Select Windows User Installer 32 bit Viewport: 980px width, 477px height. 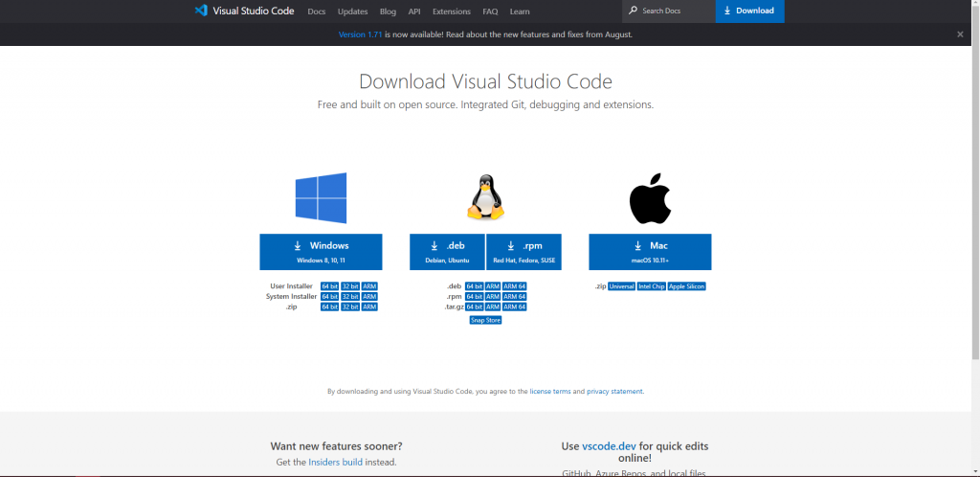(350, 286)
